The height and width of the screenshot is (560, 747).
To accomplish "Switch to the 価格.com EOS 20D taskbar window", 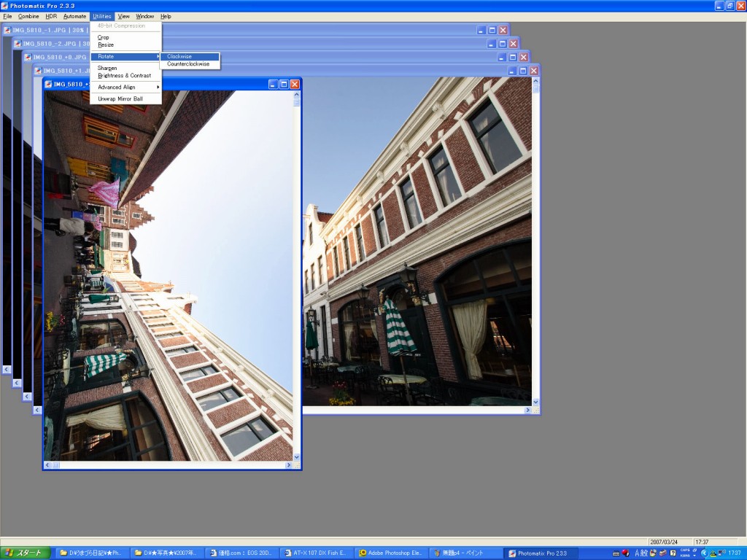I will tap(241, 553).
